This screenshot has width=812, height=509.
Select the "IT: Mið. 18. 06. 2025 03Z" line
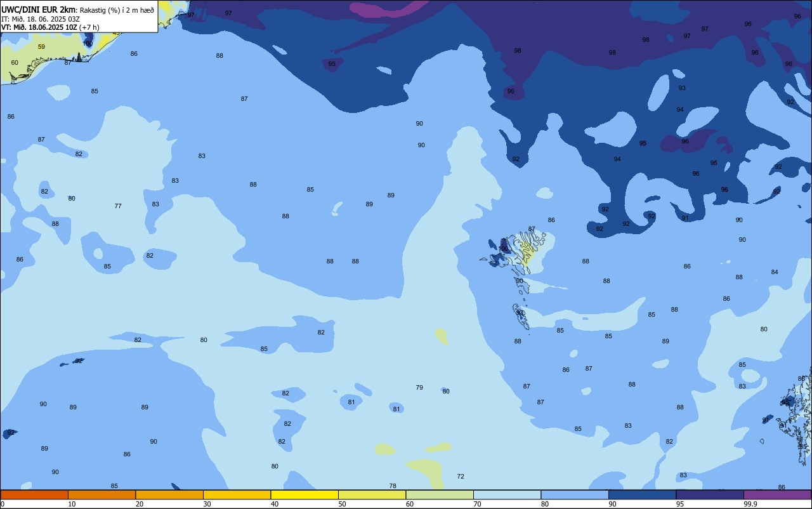[41, 19]
